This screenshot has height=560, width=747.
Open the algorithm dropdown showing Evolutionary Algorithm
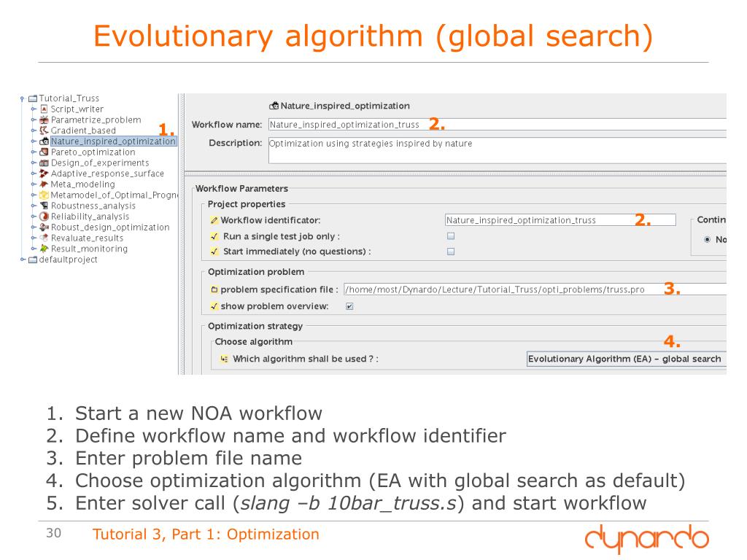click(627, 359)
